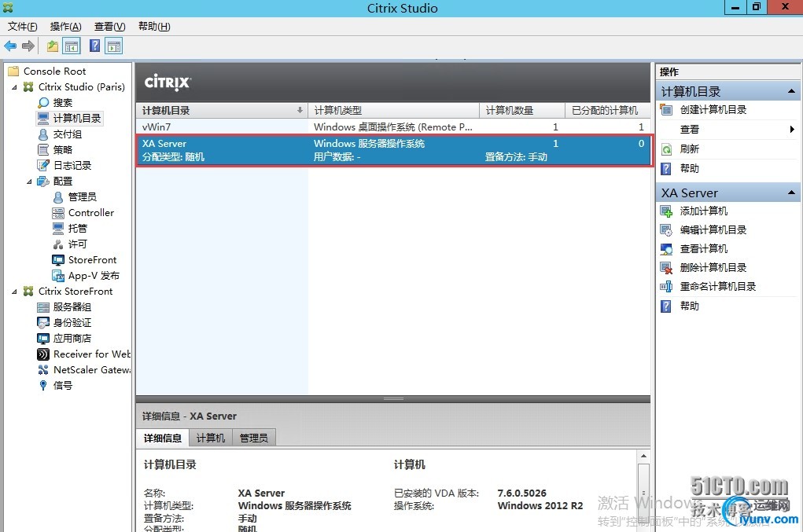
Task: Click the blue Help toolbar icon
Action: click(x=94, y=46)
